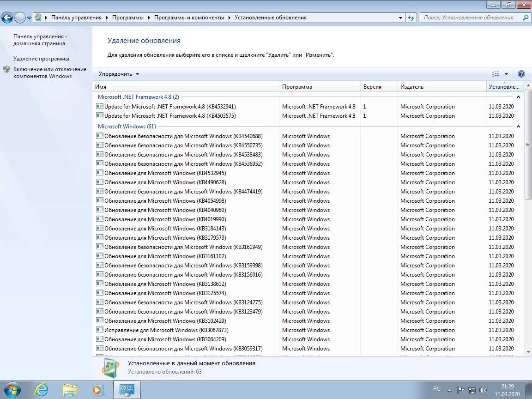This screenshot has width=532, height=399.
Task: Click the change view icon
Action: pos(496,74)
